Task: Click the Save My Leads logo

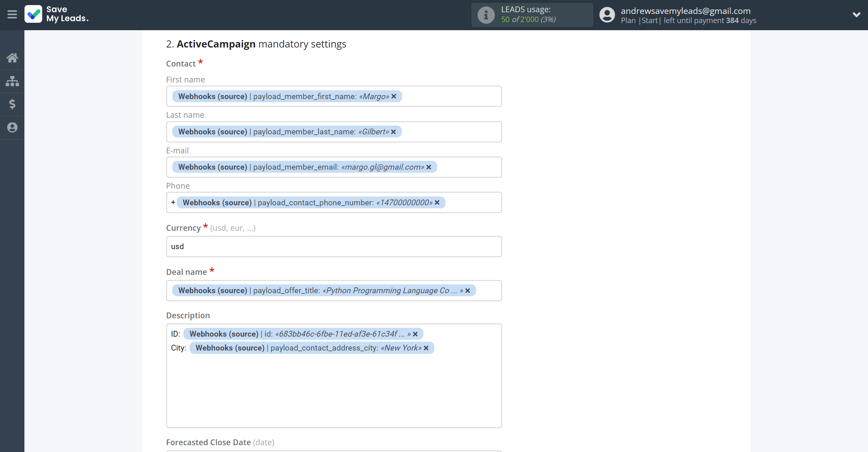Action: [57, 14]
